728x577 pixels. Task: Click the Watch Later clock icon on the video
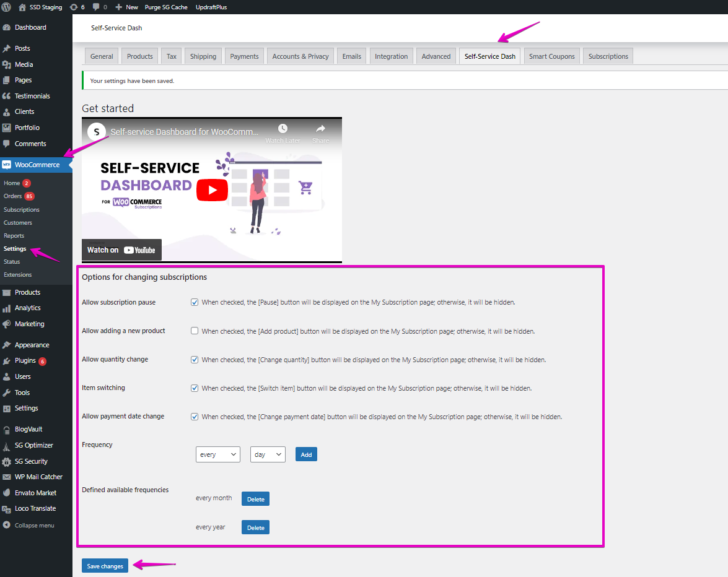click(x=283, y=129)
